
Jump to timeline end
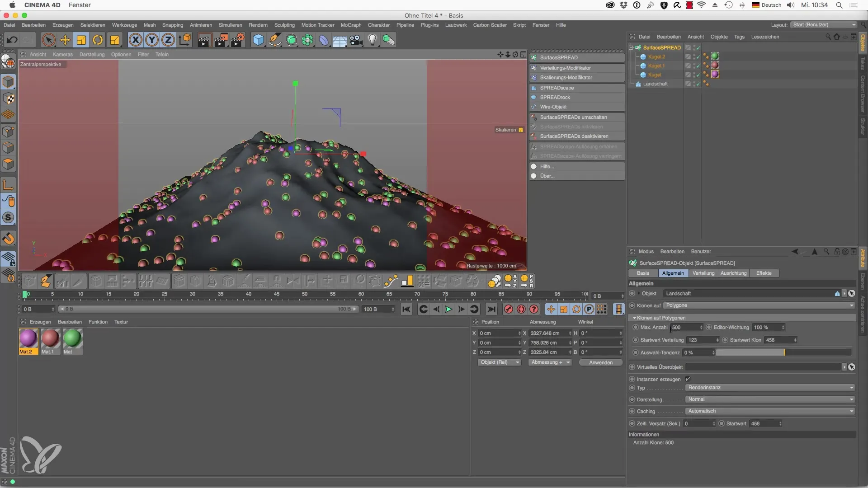(x=491, y=309)
